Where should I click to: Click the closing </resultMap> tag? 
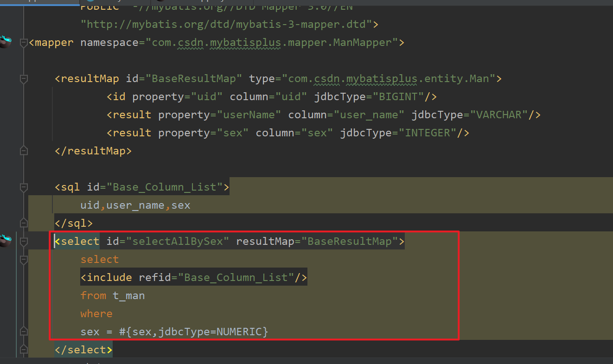(93, 151)
